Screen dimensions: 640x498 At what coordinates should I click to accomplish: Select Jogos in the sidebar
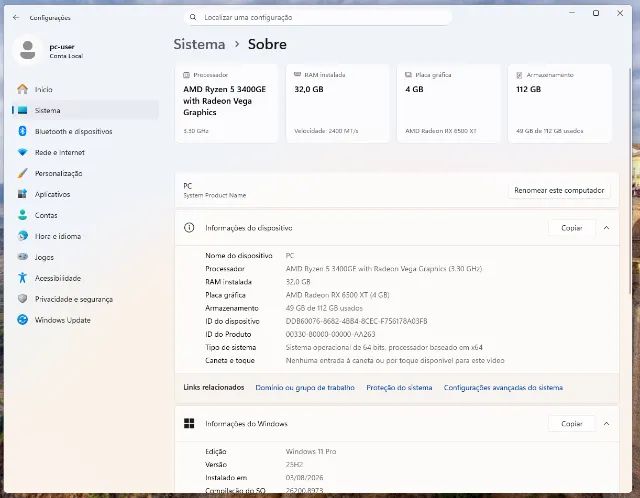pyautogui.click(x=44, y=257)
